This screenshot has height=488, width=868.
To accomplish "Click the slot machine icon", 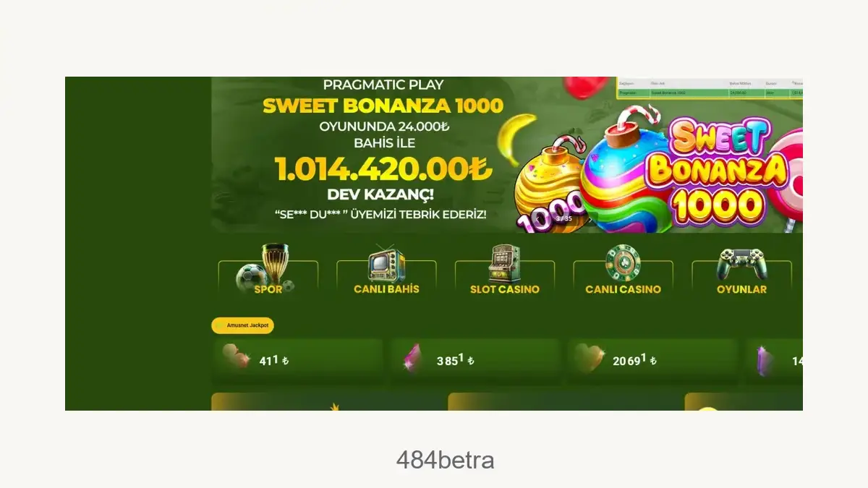I will click(504, 263).
